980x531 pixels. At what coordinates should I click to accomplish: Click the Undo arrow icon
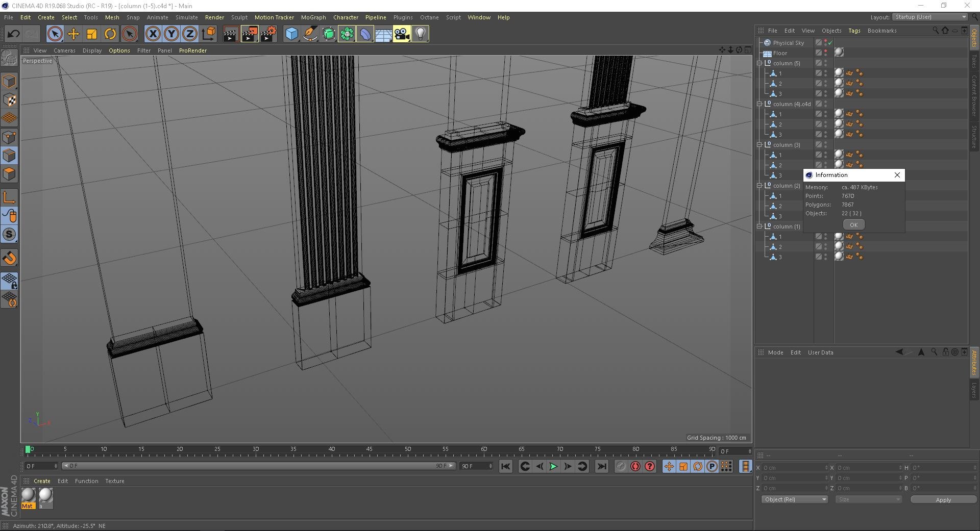[x=13, y=34]
